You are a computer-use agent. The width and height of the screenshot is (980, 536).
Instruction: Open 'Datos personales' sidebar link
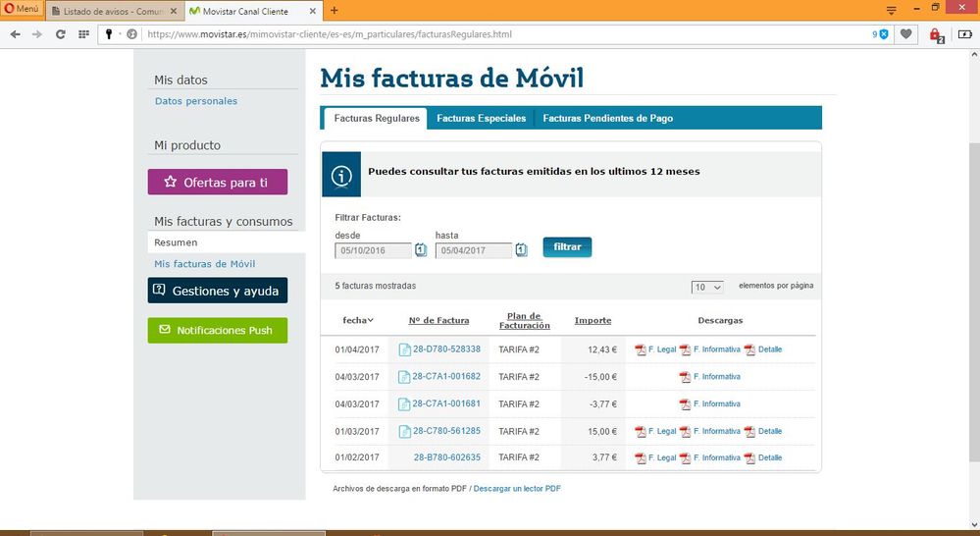pos(196,101)
